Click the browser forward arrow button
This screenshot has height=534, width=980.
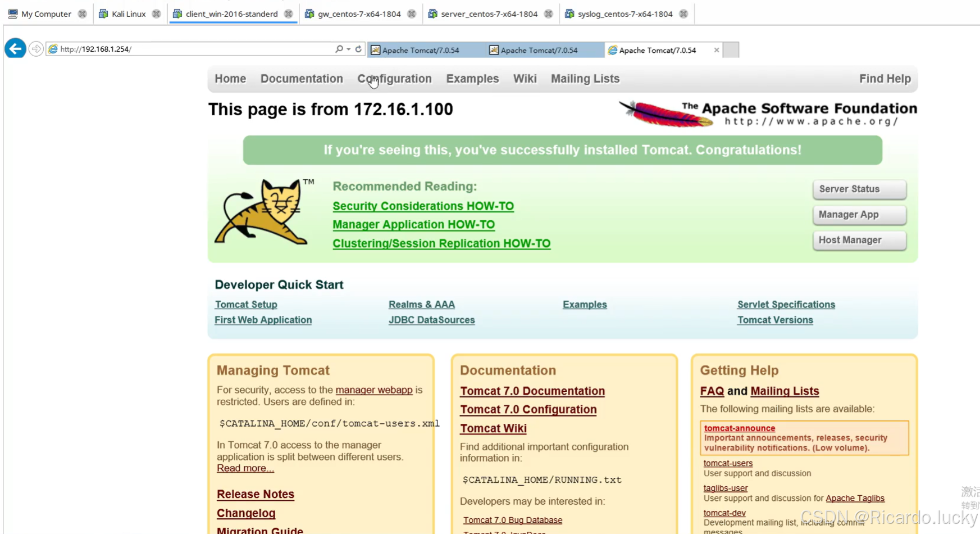(36, 49)
